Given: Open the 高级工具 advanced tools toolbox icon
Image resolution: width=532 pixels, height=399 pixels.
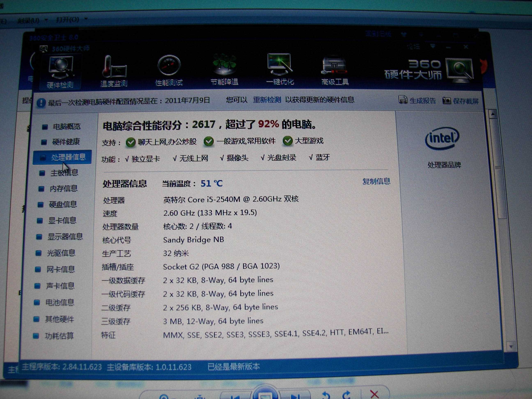Looking at the screenshot, I should click(x=335, y=70).
